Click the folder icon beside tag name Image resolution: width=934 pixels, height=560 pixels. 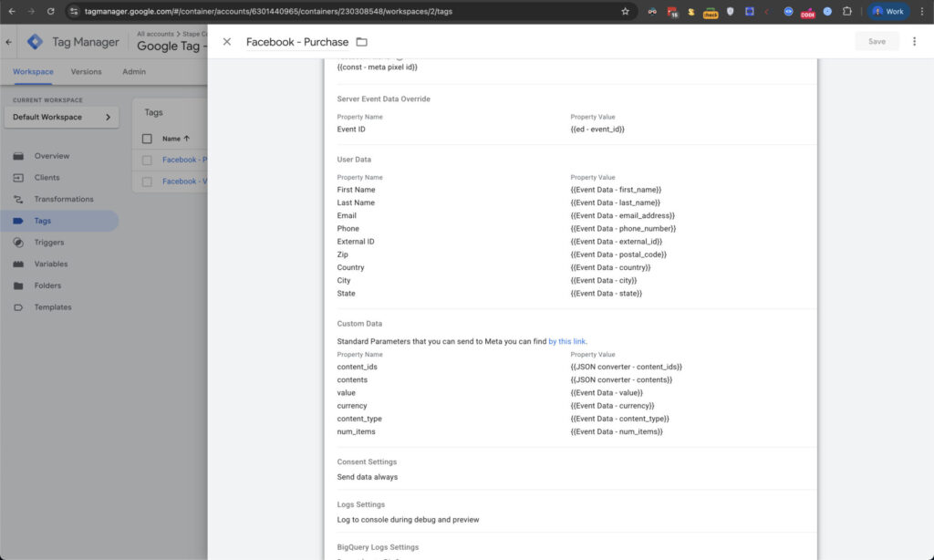362,42
